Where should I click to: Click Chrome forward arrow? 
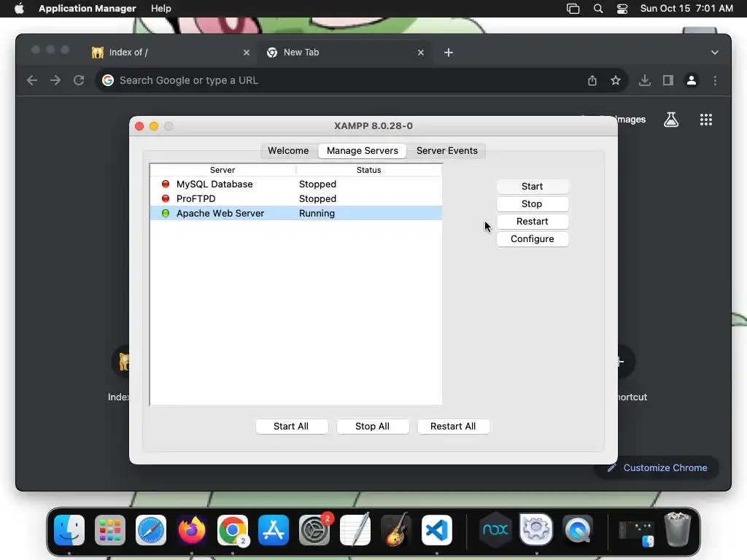point(55,80)
